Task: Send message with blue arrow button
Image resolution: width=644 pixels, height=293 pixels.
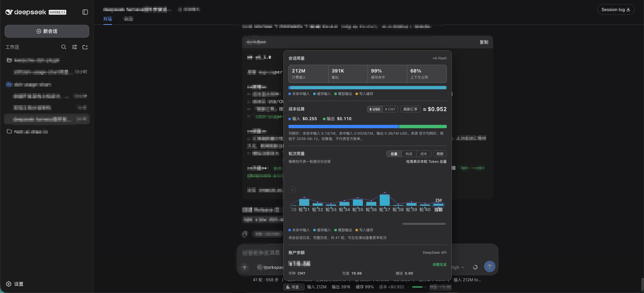Action: tap(490, 266)
